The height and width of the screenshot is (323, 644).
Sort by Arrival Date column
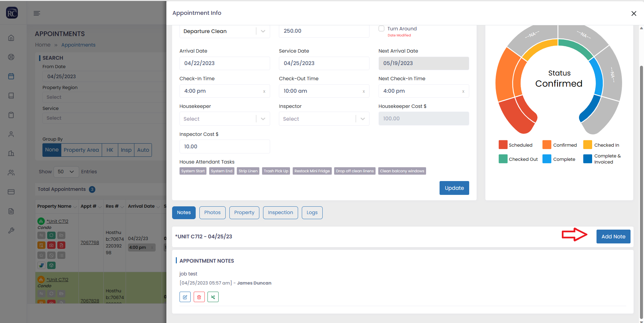143,206
